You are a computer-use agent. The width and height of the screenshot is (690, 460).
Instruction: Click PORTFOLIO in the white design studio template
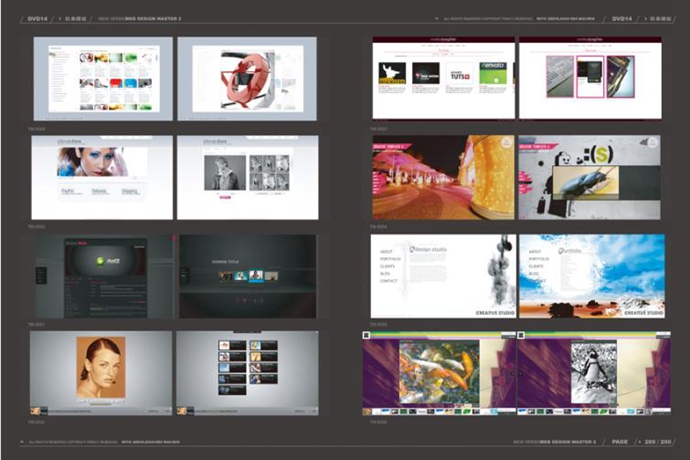point(390,259)
